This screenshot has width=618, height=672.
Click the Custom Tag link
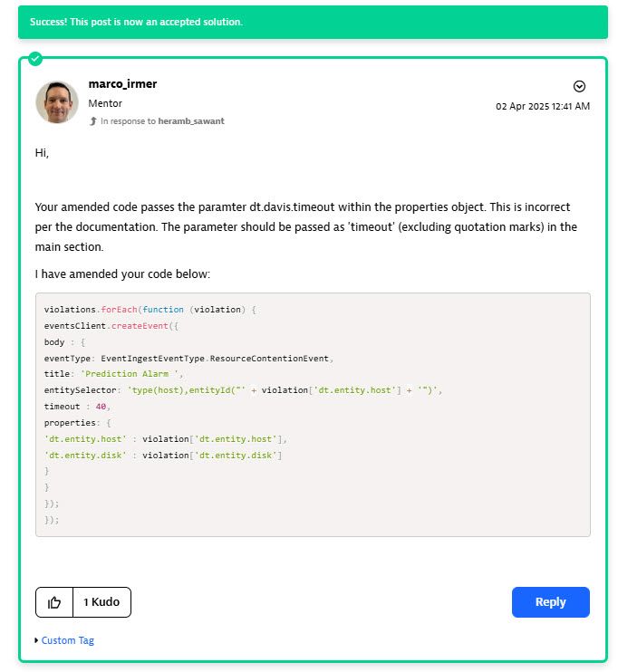(x=67, y=640)
